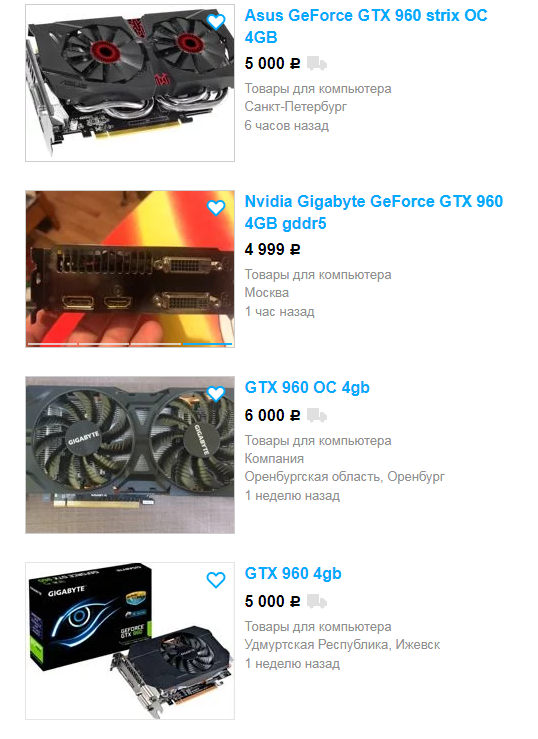Screen dimensions: 538x739
Task: Toggle favorite heart on GTX 960 OC 4gb
Action: pyautogui.click(x=216, y=394)
